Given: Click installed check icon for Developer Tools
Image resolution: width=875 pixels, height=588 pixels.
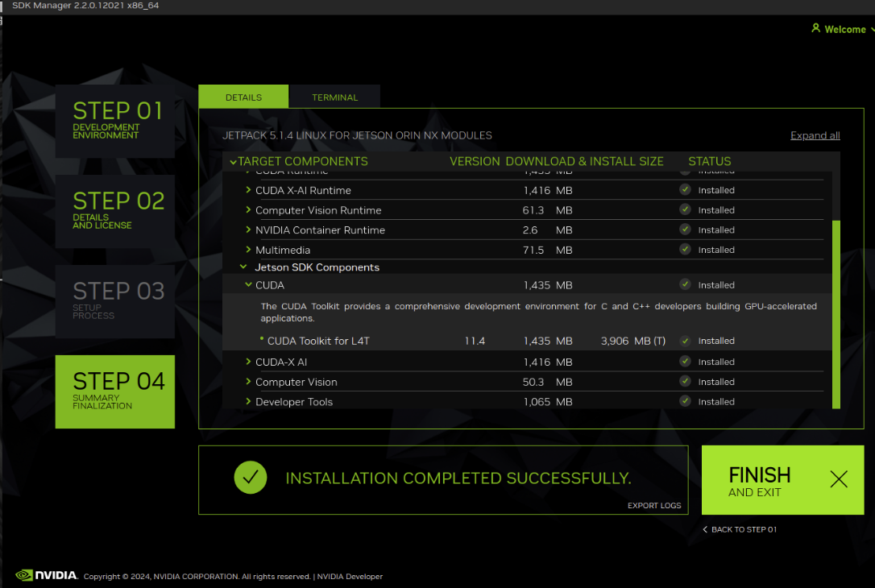Looking at the screenshot, I should [686, 401].
